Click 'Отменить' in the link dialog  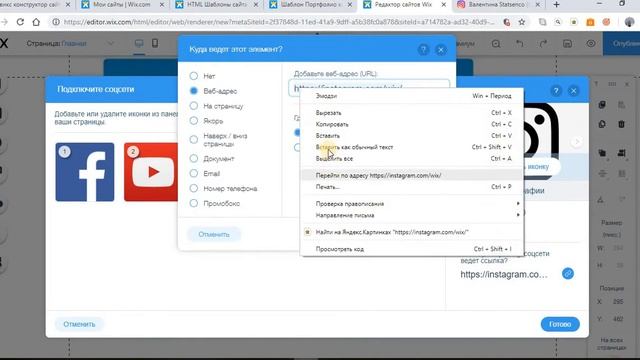pos(214,234)
